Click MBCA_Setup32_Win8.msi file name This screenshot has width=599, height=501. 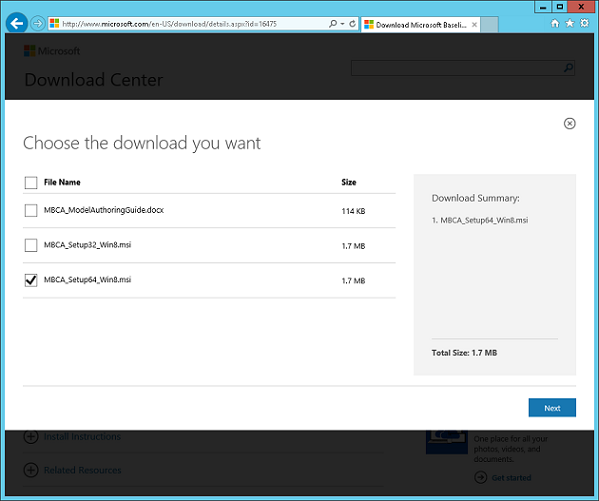pos(87,245)
